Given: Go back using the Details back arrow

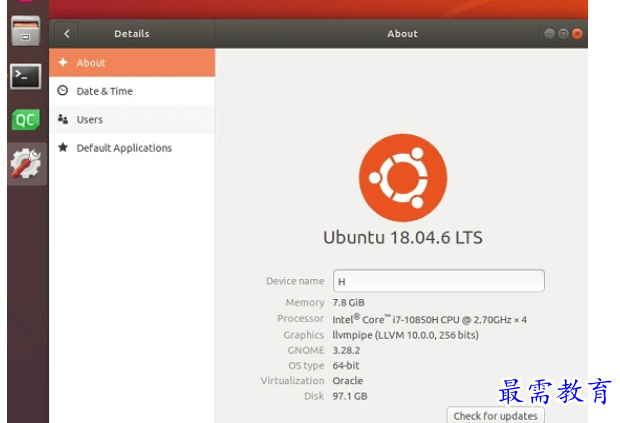Looking at the screenshot, I should point(67,34).
